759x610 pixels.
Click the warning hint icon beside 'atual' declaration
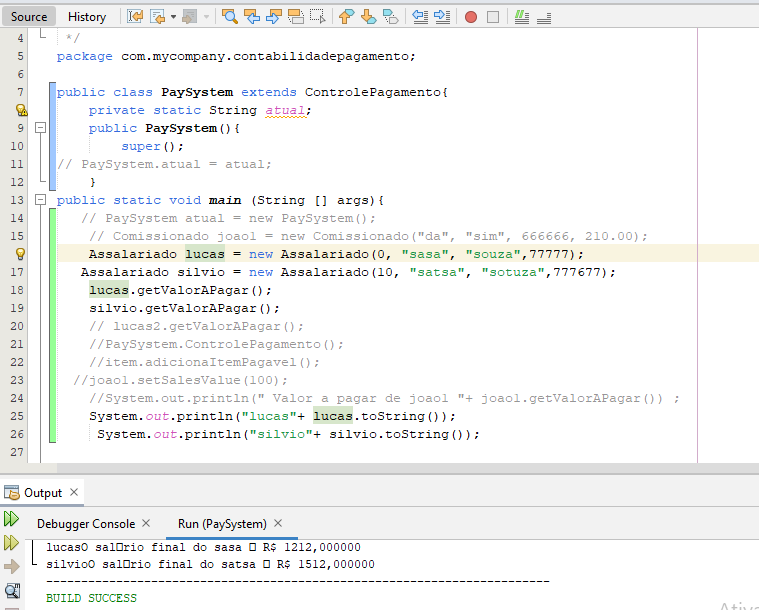(x=21, y=110)
